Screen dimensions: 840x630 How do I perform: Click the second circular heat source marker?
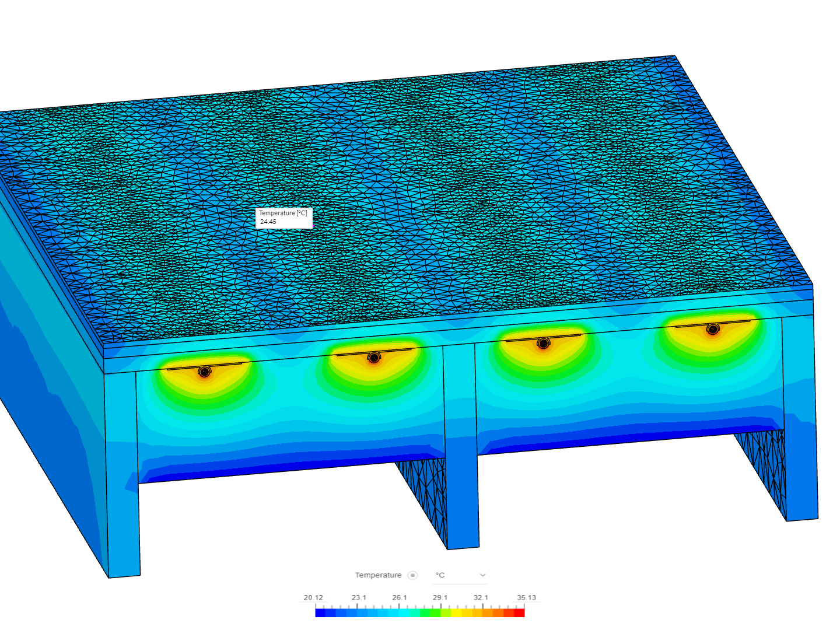[374, 359]
